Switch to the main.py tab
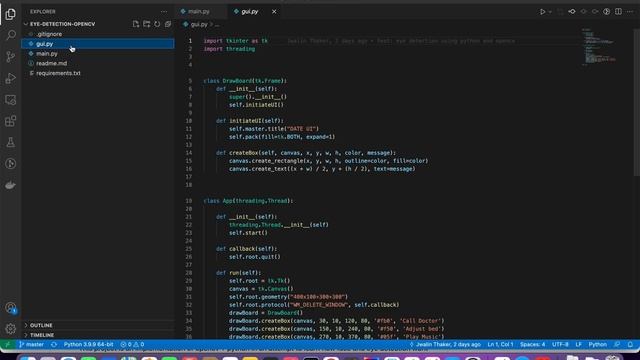The height and width of the screenshot is (360, 640). pos(199,11)
